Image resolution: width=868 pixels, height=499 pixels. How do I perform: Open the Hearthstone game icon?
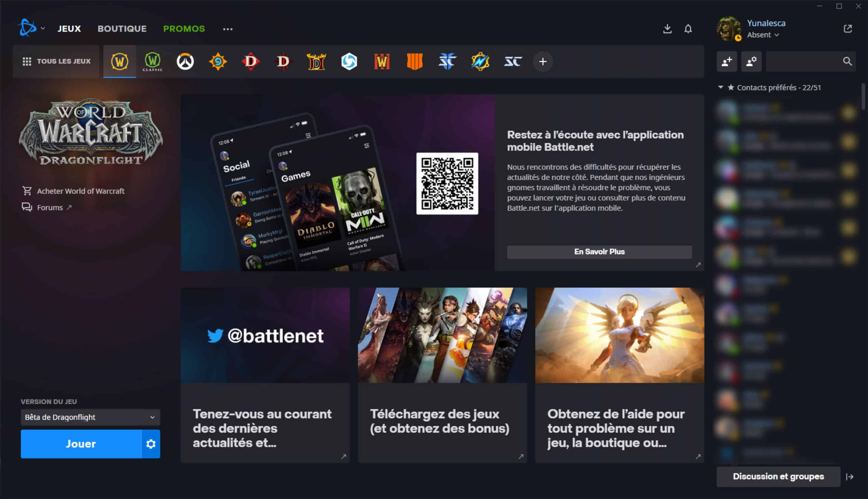218,62
